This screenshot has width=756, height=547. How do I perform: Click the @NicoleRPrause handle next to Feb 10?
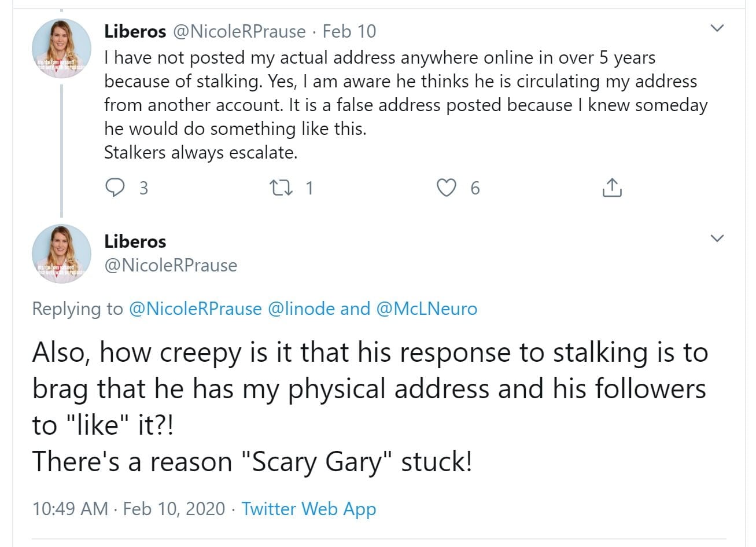[239, 31]
